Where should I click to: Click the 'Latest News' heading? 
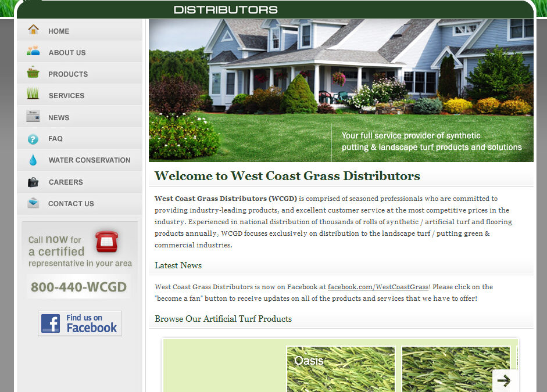point(178,265)
